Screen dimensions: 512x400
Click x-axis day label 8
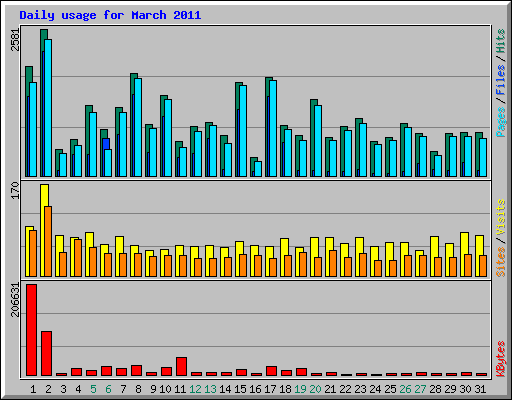[x=138, y=389]
